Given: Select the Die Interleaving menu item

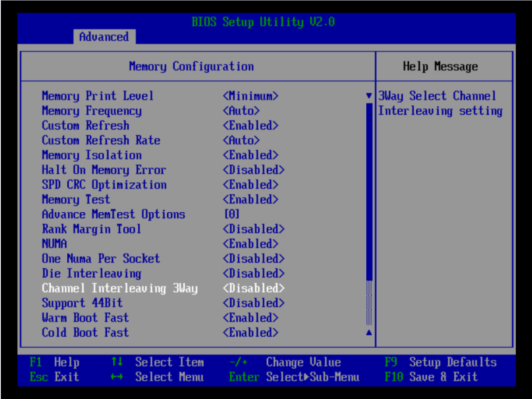Looking at the screenshot, I should coord(91,273).
